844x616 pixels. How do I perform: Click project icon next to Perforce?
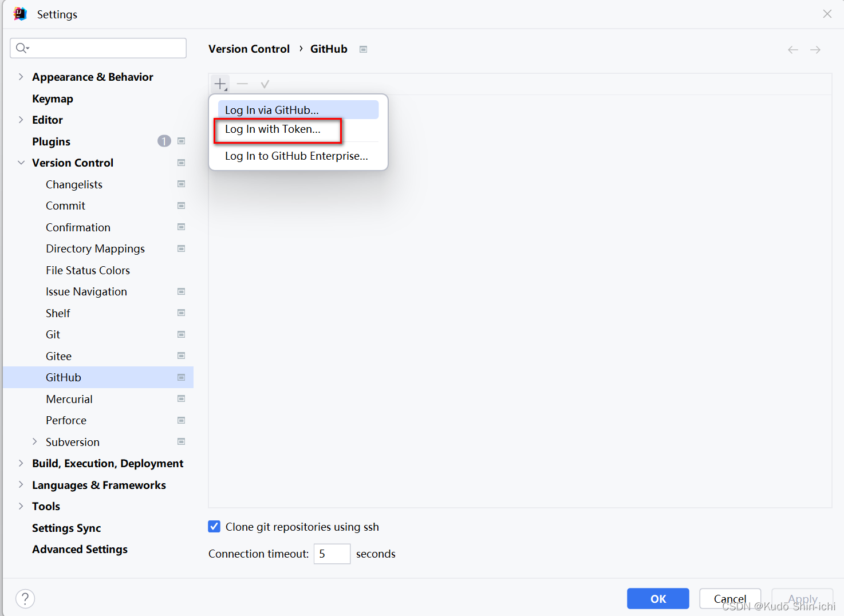182,420
